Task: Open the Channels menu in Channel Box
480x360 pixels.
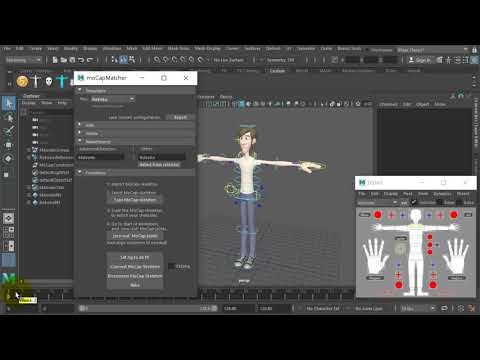Action: click(x=389, y=104)
